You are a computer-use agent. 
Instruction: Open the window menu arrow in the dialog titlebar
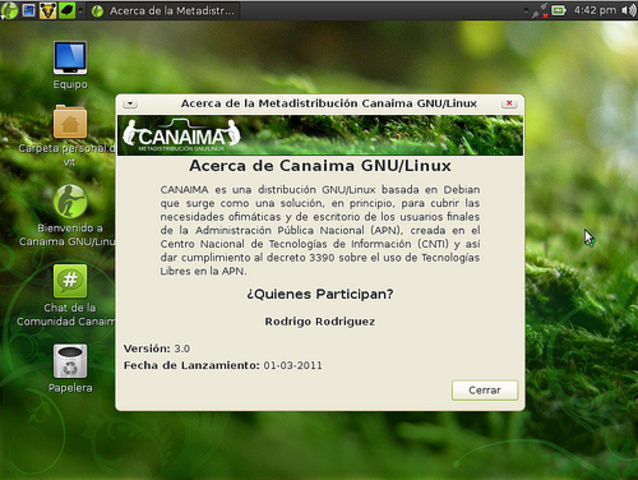click(x=130, y=104)
